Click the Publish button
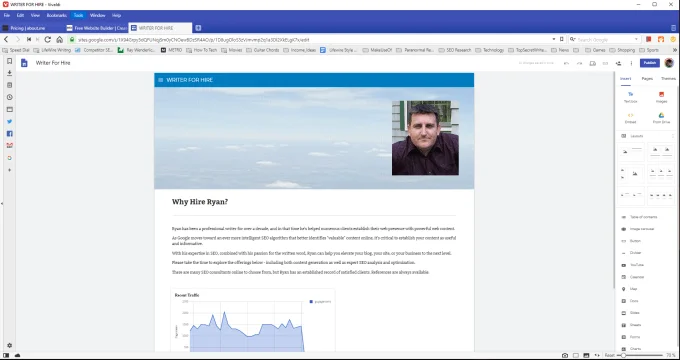The width and height of the screenshot is (680, 360). [x=649, y=63]
